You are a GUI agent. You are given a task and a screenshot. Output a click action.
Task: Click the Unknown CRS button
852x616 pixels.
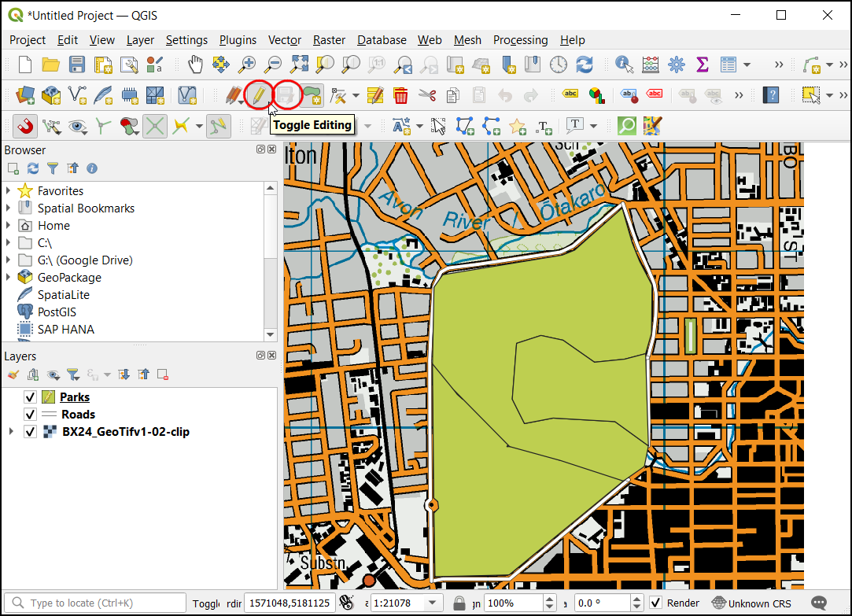click(751, 603)
